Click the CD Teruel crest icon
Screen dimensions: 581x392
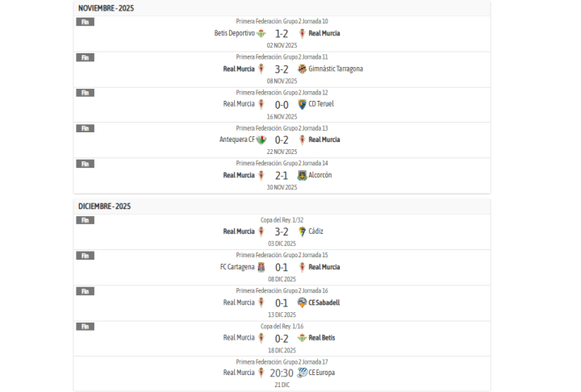coord(302,104)
